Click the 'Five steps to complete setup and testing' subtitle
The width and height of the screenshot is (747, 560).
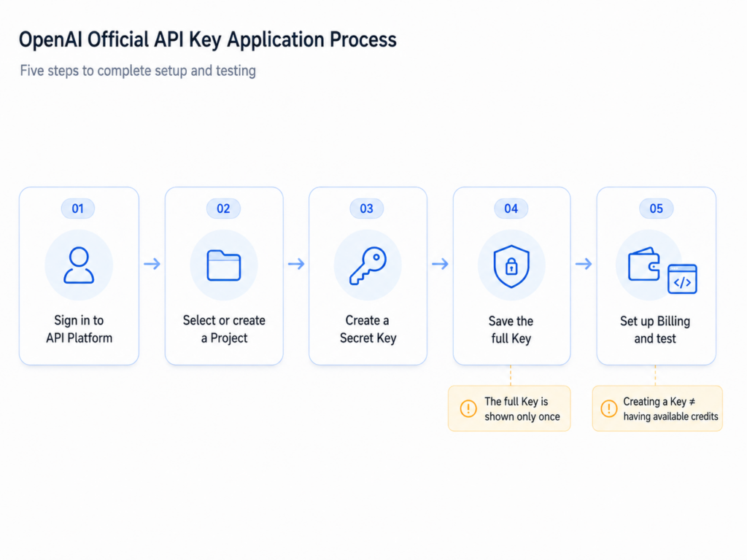click(x=138, y=71)
